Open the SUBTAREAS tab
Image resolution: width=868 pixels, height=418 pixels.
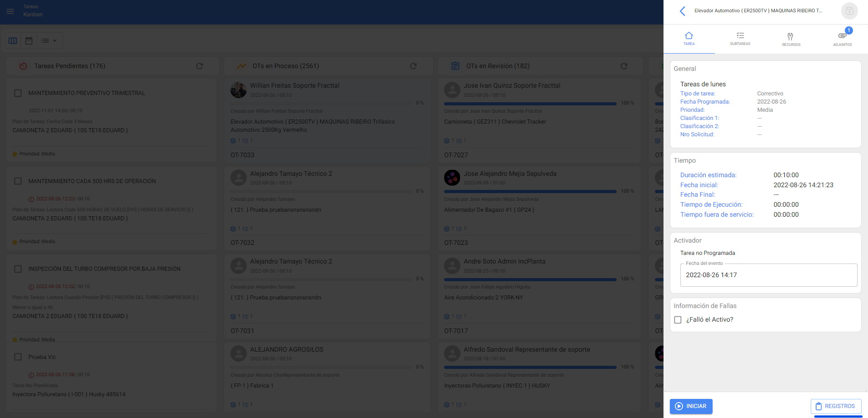(740, 38)
